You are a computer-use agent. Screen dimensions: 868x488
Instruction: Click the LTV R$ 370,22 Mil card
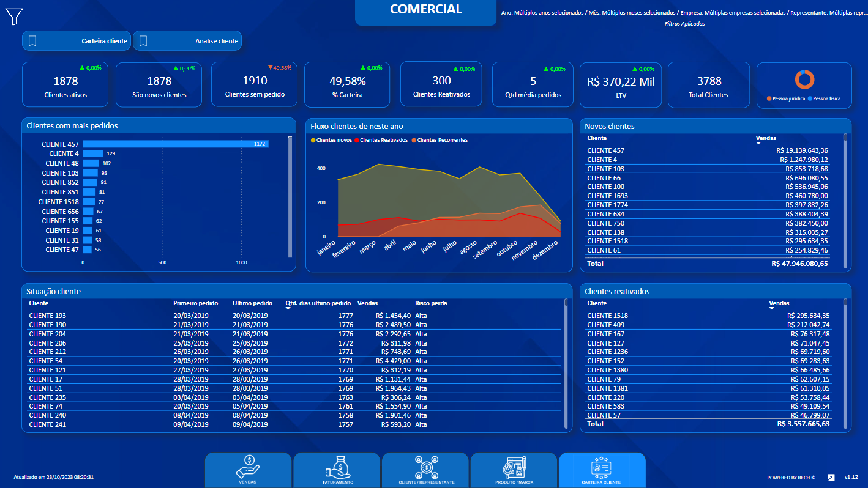point(621,84)
